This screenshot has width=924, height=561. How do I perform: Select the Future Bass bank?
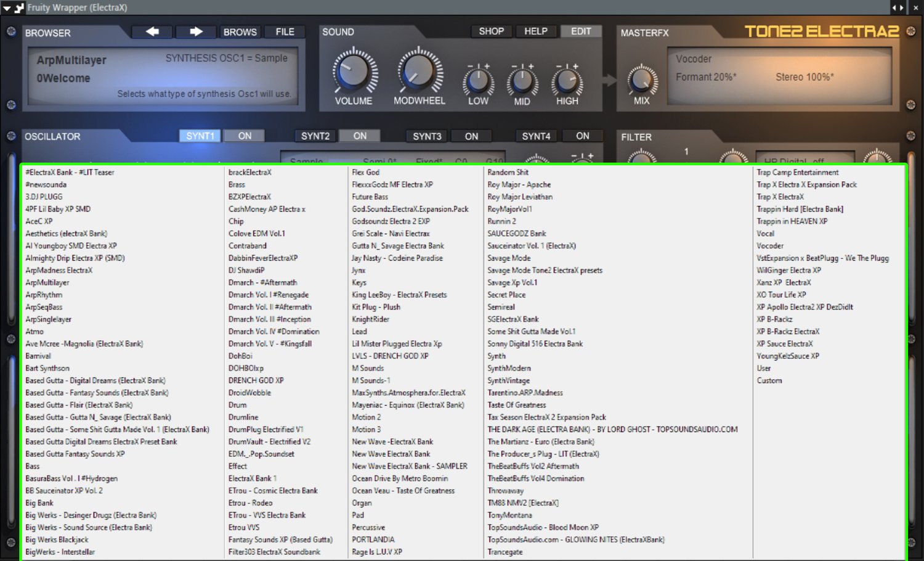[x=370, y=197]
